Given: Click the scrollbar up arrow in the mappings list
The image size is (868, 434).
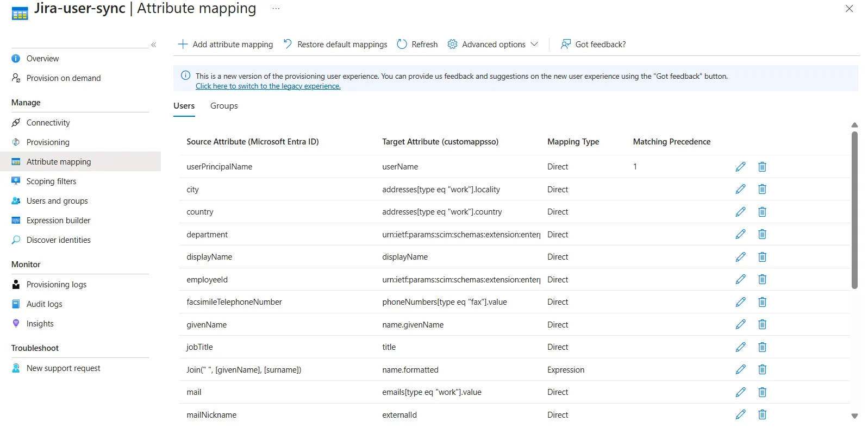Looking at the screenshot, I should tap(854, 125).
